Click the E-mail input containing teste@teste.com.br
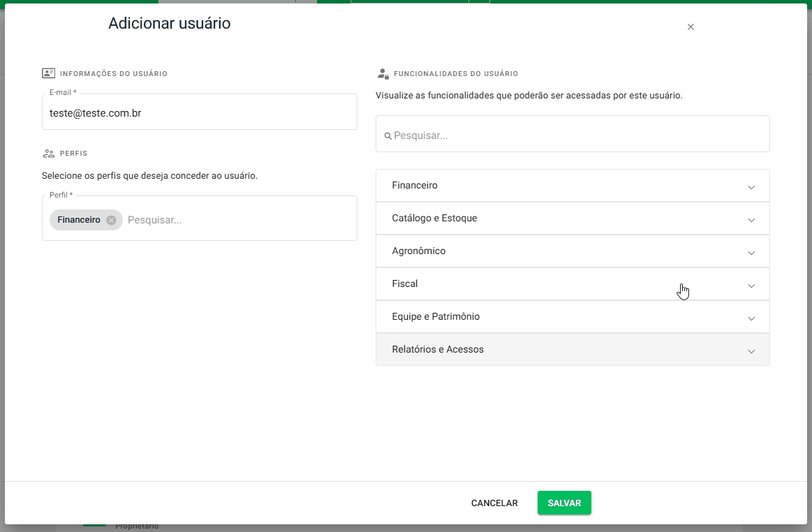This screenshot has width=812, height=532. click(199, 112)
